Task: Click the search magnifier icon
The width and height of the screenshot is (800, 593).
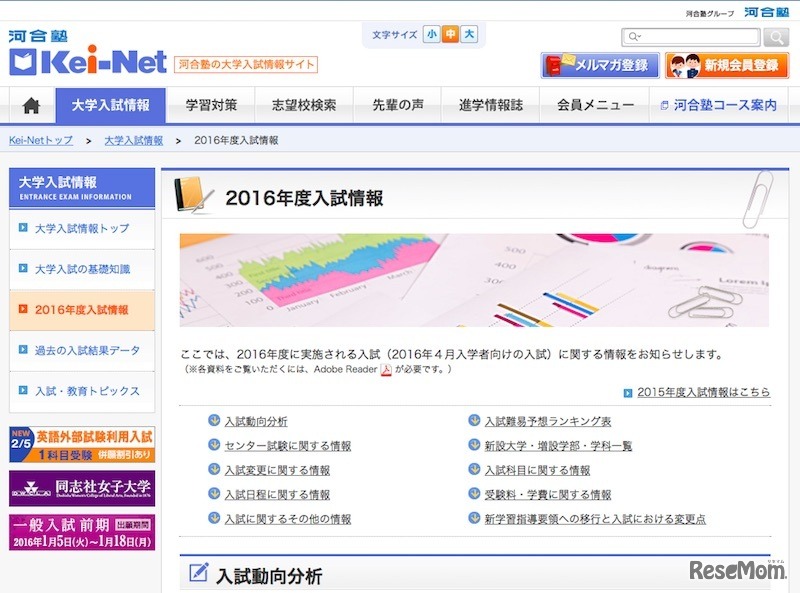Action: (775, 37)
